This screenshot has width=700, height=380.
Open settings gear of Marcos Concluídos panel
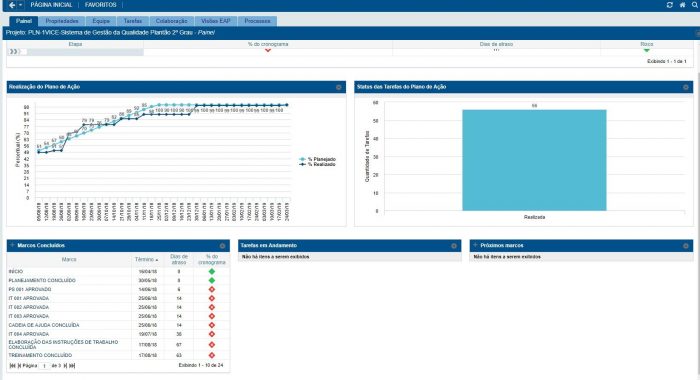(x=222, y=246)
